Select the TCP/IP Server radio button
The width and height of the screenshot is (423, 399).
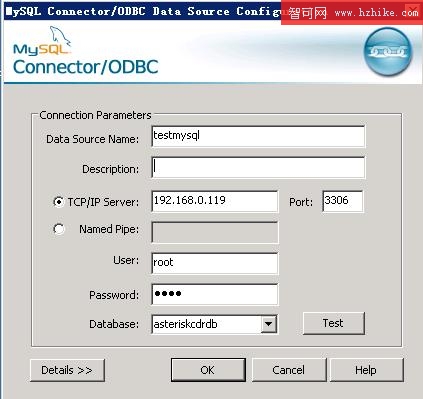(x=59, y=202)
